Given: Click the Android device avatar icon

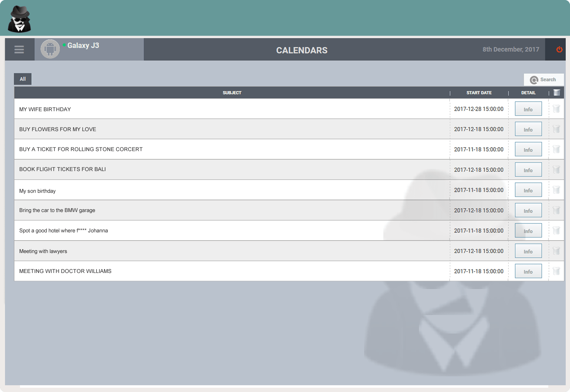Looking at the screenshot, I should [x=50, y=49].
